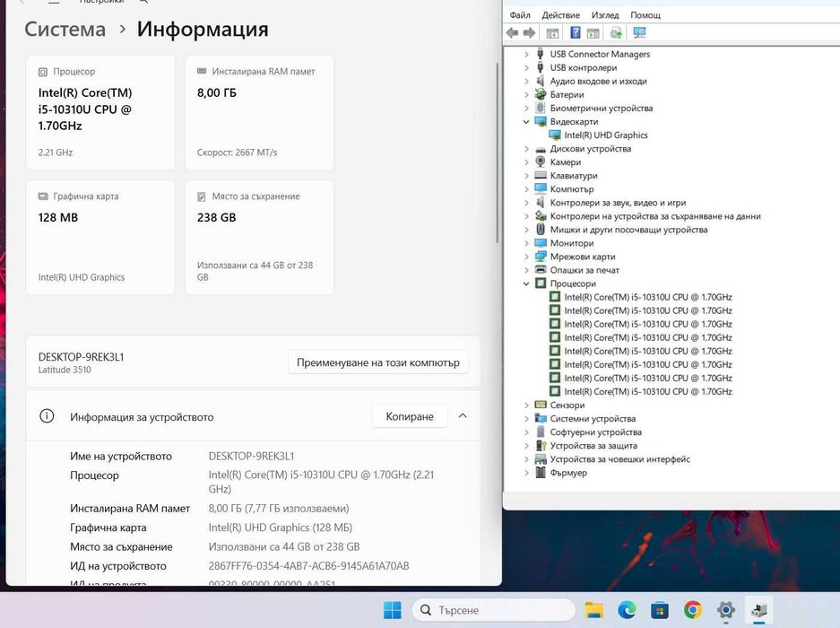Collapse the Видеокарти node
The image size is (840, 628).
click(526, 122)
